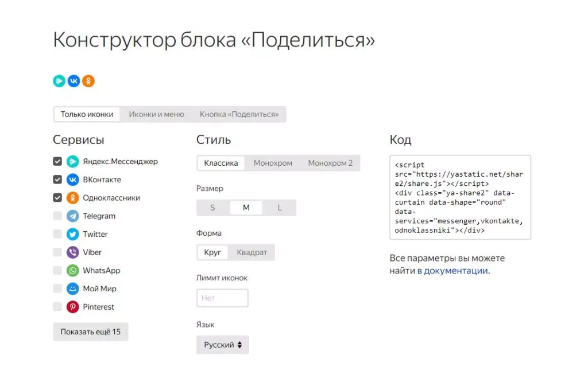This screenshot has width=588, height=390.
Task: Click the Яндекс.Мессенджер service label
Action: [x=121, y=162]
